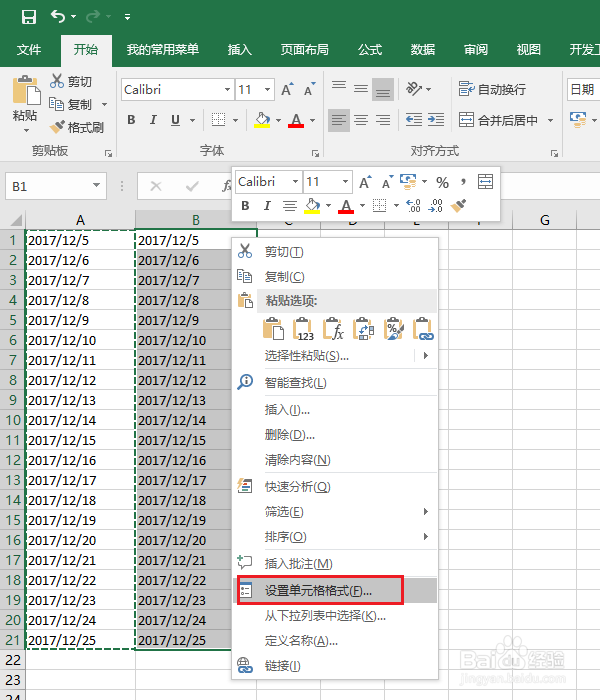Click 复制 in the clipboard group

point(71,104)
